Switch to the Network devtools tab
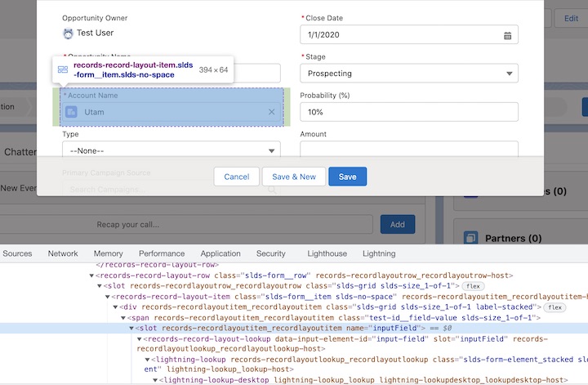The image size is (588, 385). coord(63,254)
